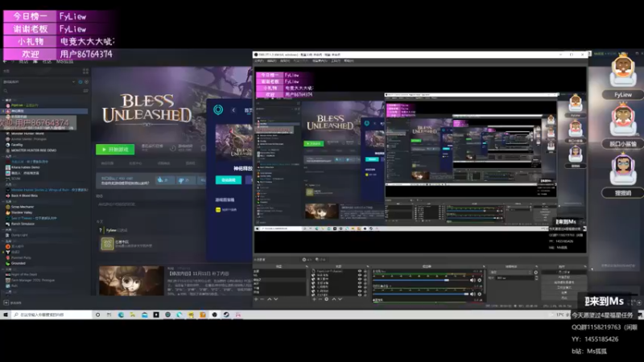Click the bottom exit button in OBS controls
This screenshot has height=362, width=644.
click(563, 298)
